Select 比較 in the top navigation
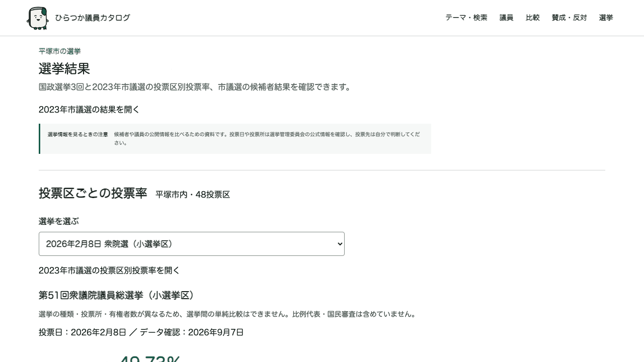This screenshot has width=644, height=362. [x=533, y=18]
